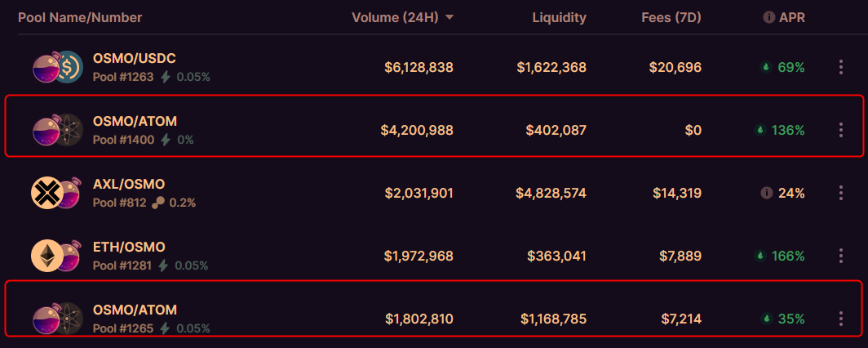Open the three-dot menu for the OSMO/USDC row

(841, 67)
